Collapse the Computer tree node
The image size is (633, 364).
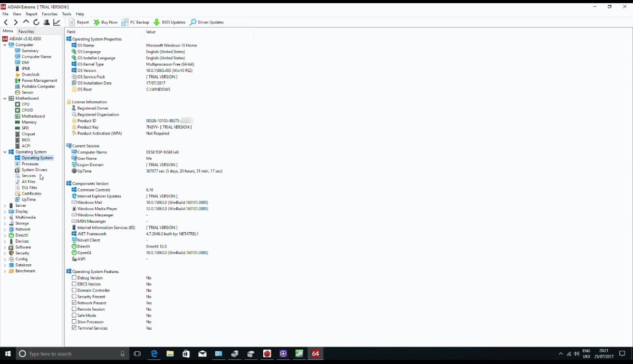5,45
